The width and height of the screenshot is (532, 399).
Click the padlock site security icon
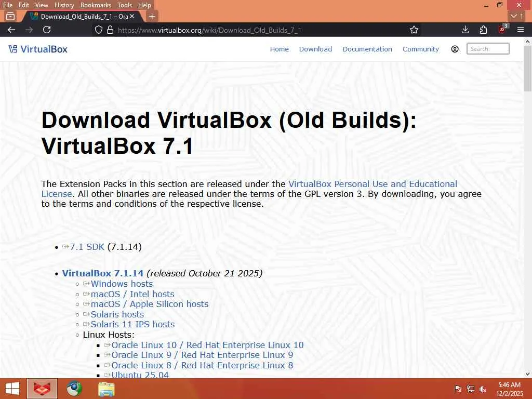pyautogui.click(x=110, y=30)
